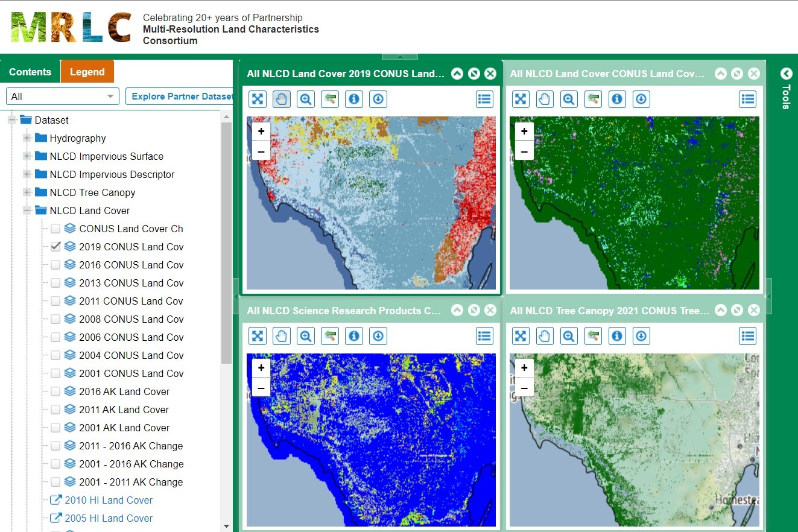Click the download icon on the Science Research Products panel
The image size is (798, 532).
(378, 336)
